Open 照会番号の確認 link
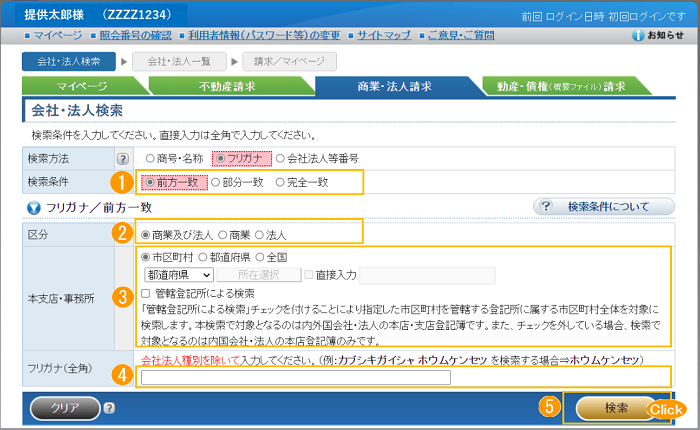700x430 pixels. [x=135, y=35]
